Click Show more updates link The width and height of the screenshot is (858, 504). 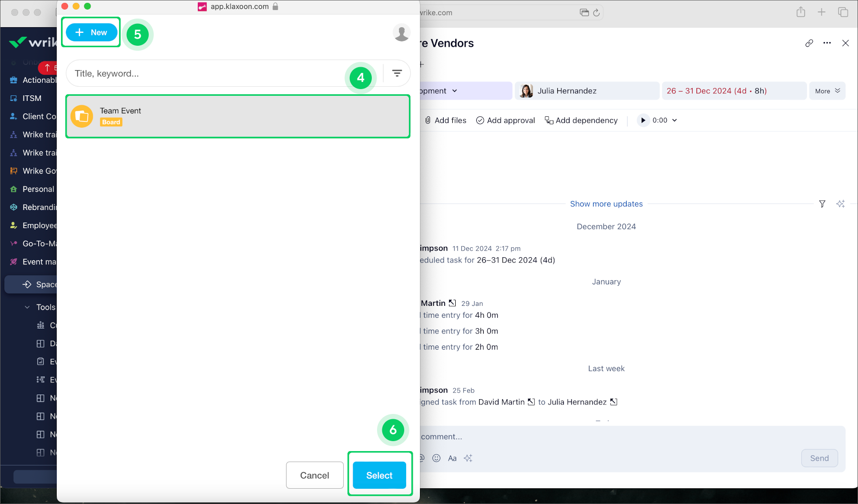(606, 204)
